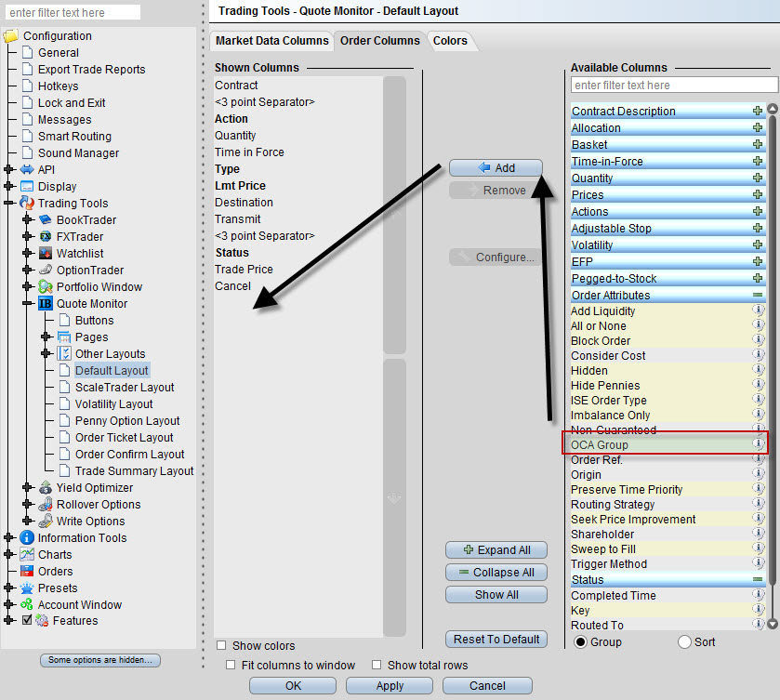Click the OK button
Viewport: 780px width, 700px height.
293,685
